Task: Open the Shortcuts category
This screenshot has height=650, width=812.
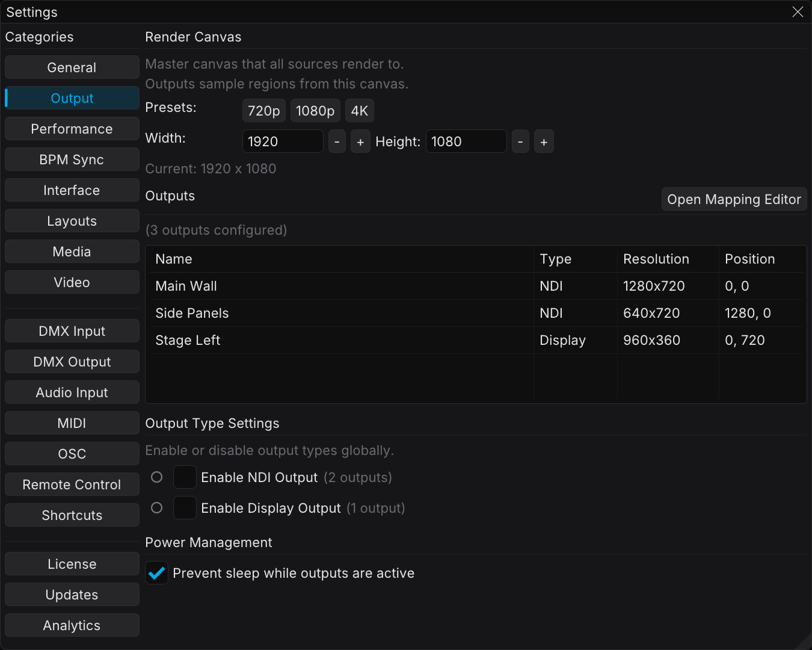Action: click(x=72, y=515)
